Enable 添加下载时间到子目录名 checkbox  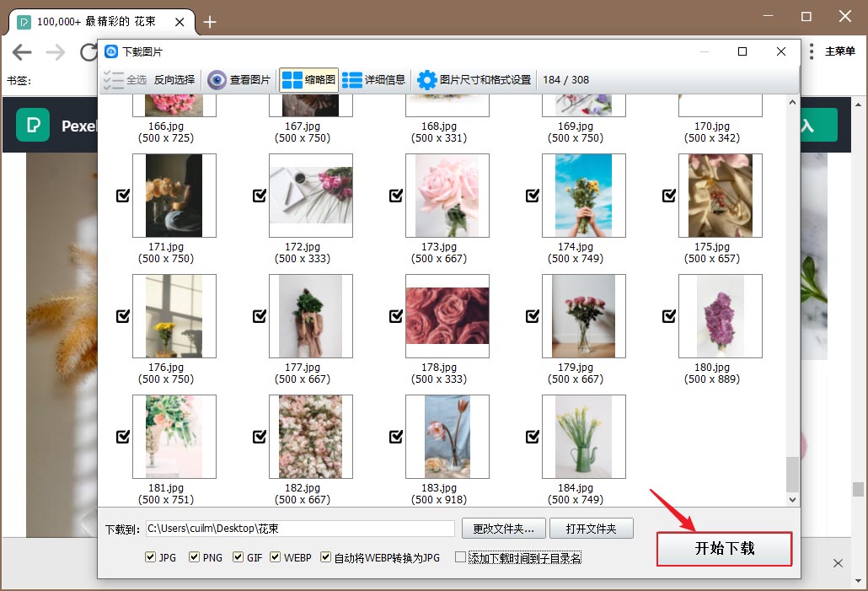(460, 557)
